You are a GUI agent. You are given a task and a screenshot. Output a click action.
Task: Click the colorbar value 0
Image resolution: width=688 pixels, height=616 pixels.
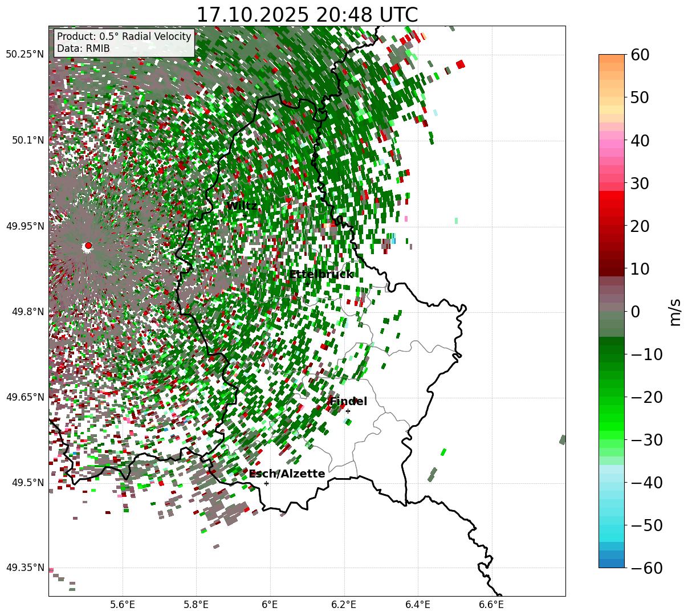click(x=635, y=311)
